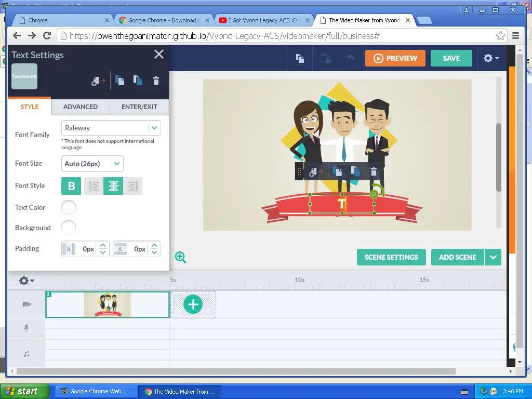Click the music note track icon
The width and height of the screenshot is (532, 399).
(26, 354)
